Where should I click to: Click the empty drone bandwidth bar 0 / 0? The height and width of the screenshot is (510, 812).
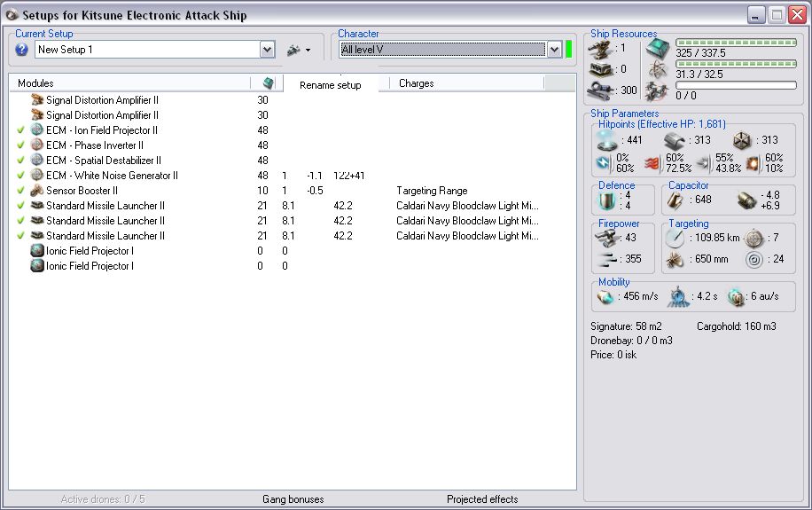[736, 85]
